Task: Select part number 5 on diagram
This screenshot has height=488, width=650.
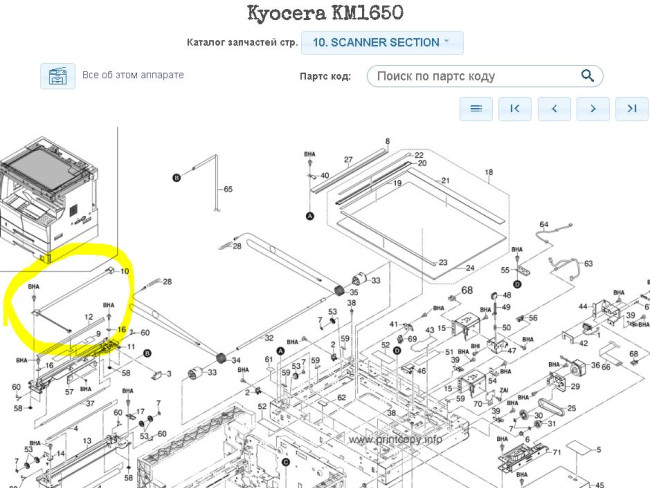Action: click(x=599, y=449)
